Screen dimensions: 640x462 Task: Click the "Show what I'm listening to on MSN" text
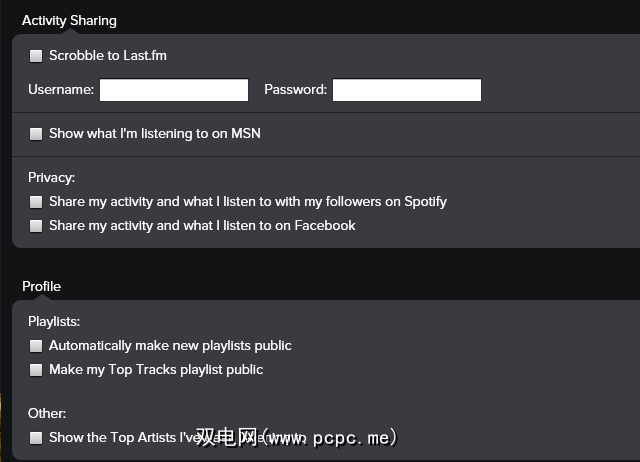coord(155,133)
